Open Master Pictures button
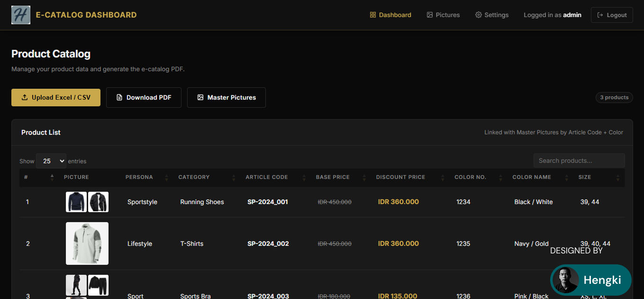644x299 pixels. (227, 97)
